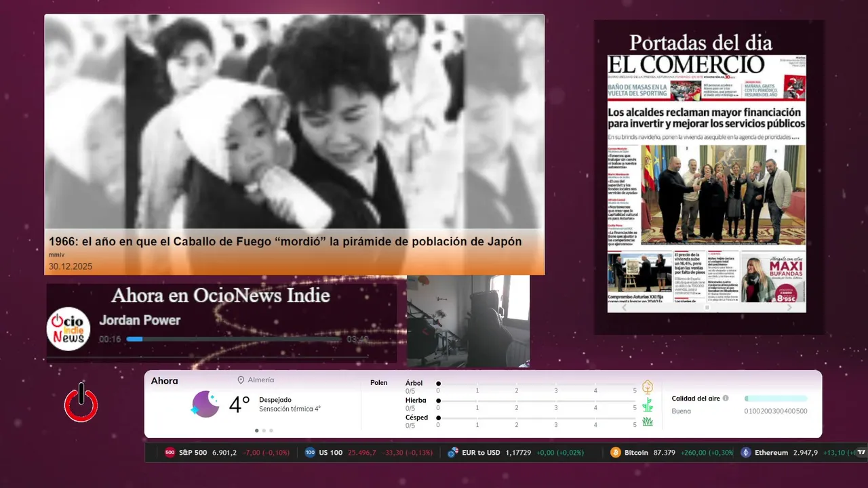Click the Polen section label
The image size is (868, 488).
tap(379, 383)
